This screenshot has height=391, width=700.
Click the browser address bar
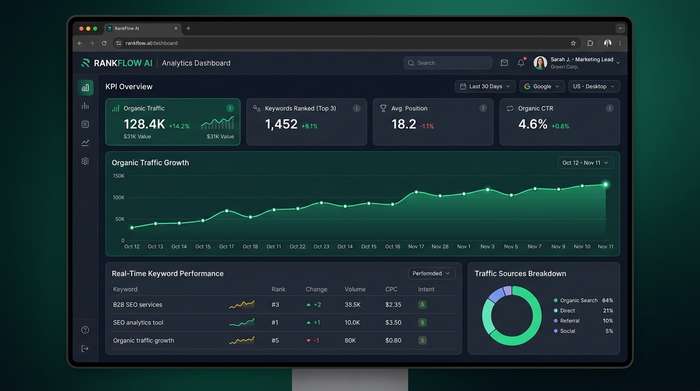pos(339,43)
